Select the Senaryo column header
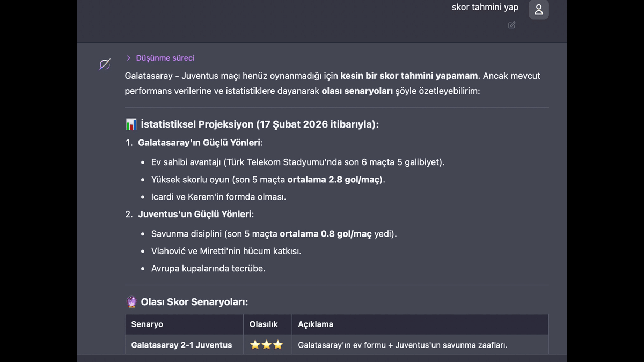Screen dimensions: 644x362 click(x=147, y=324)
